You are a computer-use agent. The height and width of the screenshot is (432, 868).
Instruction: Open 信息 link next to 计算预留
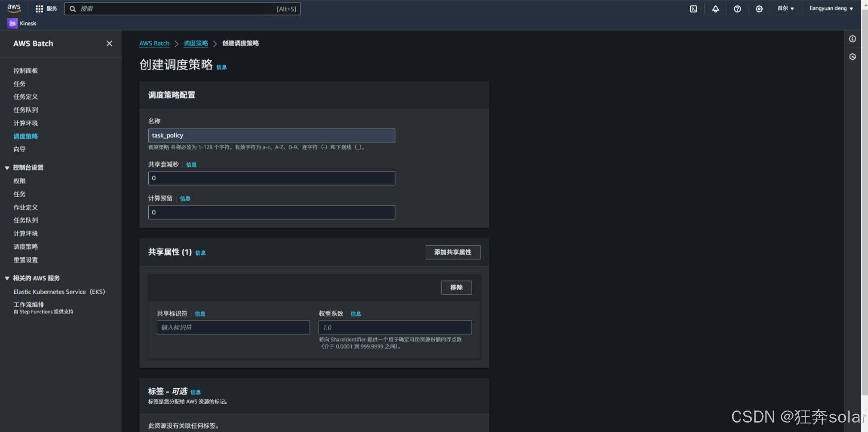coord(185,198)
